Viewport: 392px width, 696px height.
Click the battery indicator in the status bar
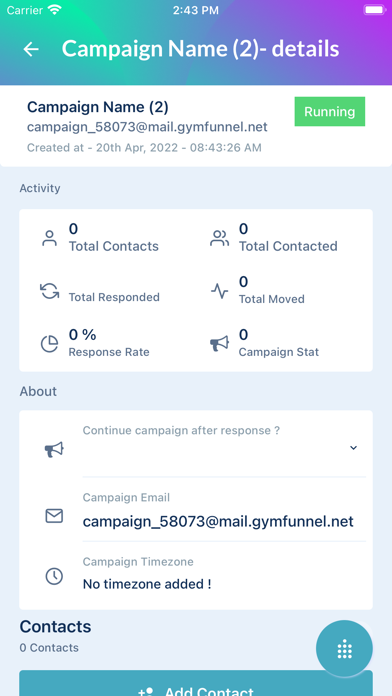(374, 10)
